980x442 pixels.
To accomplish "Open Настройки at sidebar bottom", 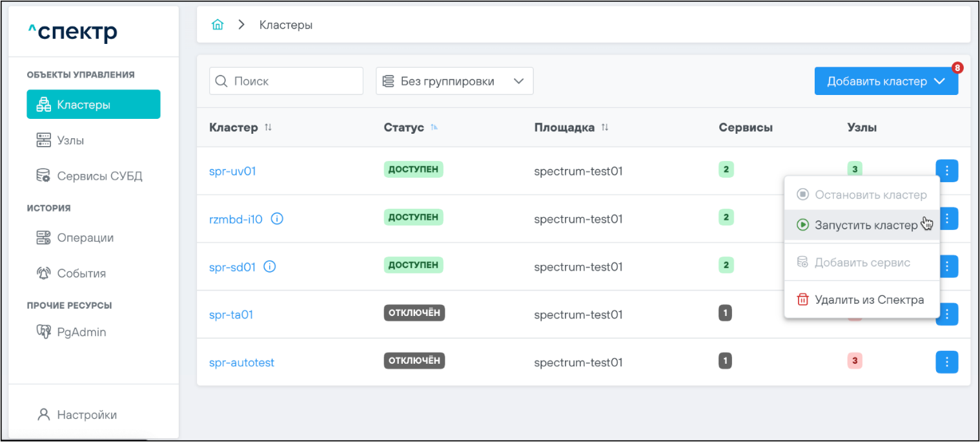I will coord(87,415).
